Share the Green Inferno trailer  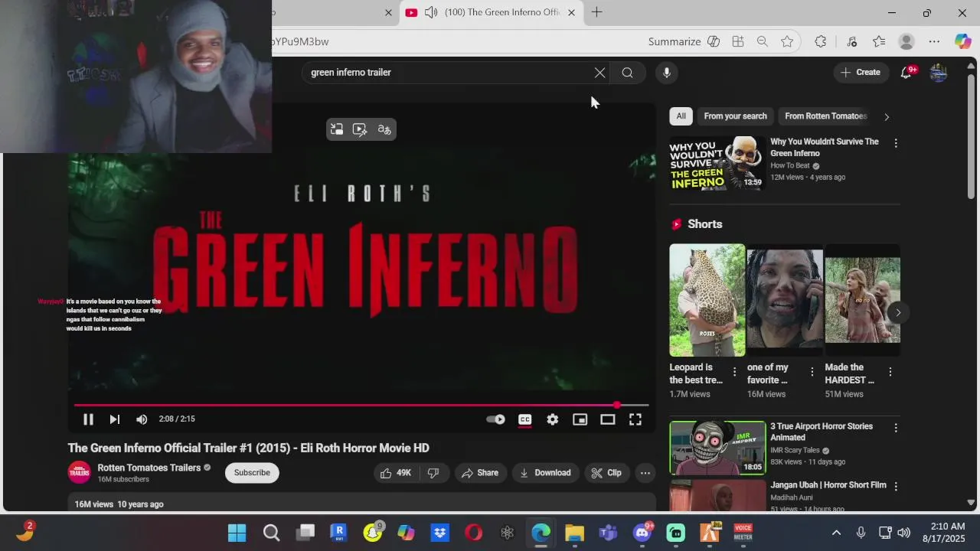(479, 473)
